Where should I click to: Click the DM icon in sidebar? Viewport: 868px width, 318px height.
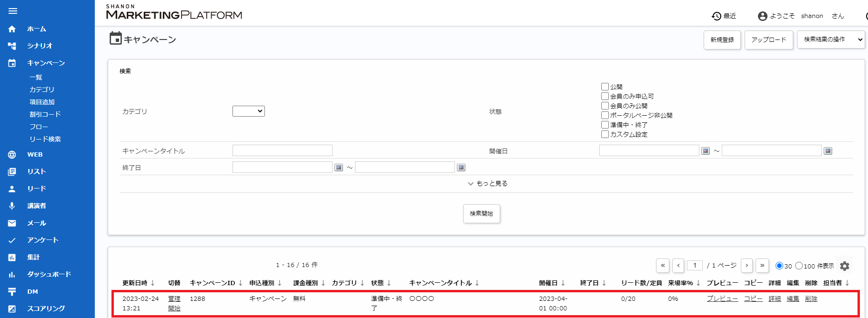12,292
